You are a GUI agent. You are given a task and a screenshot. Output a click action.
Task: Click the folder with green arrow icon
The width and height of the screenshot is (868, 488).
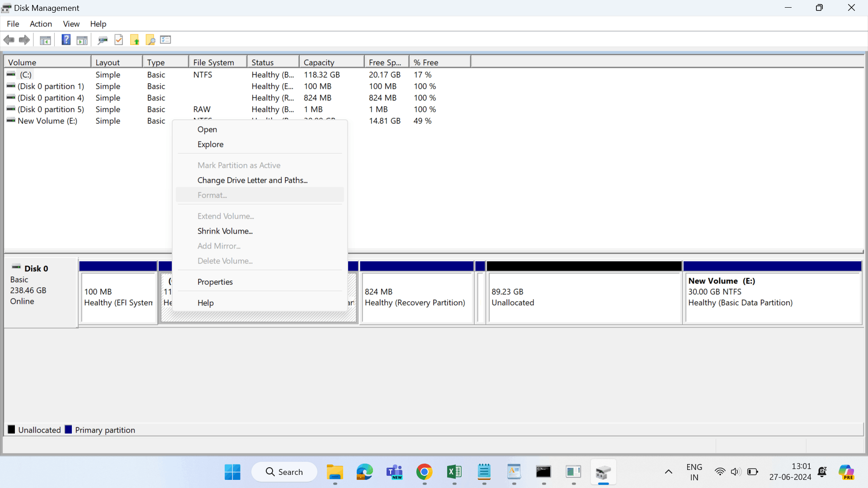pyautogui.click(x=135, y=40)
